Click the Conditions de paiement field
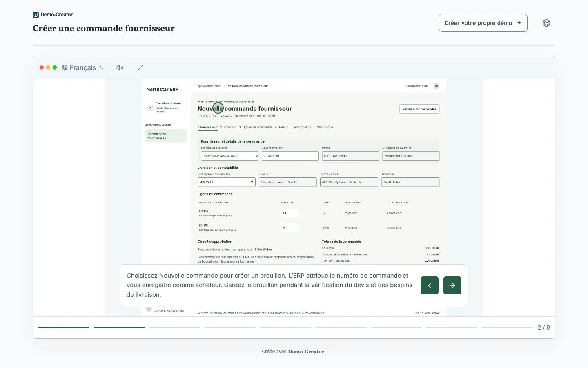The image size is (588, 368). coord(411,156)
